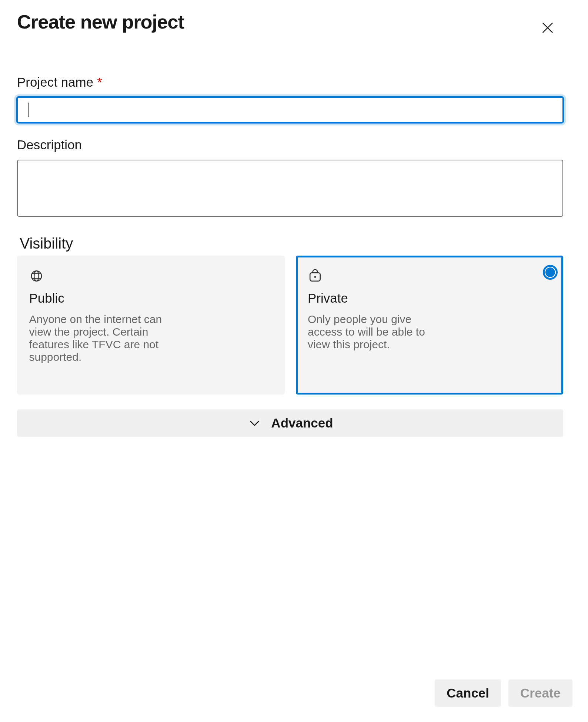This screenshot has width=588, height=722.
Task: Select the Public visibility title
Action: pyautogui.click(x=47, y=298)
